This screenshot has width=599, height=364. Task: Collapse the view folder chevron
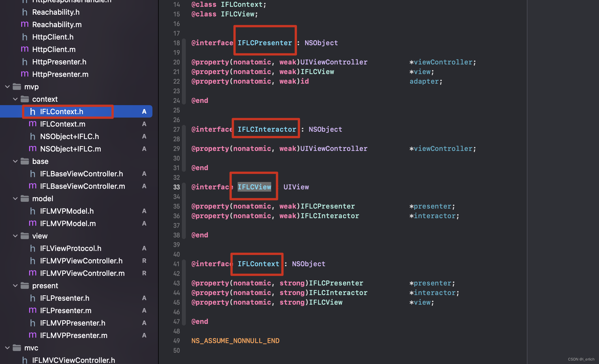[16, 236]
